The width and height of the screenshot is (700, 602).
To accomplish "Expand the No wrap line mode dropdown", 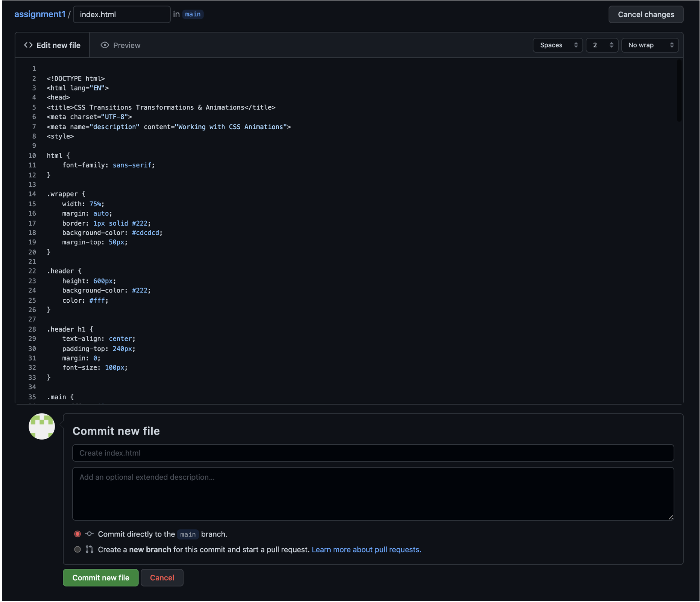I will [649, 45].
